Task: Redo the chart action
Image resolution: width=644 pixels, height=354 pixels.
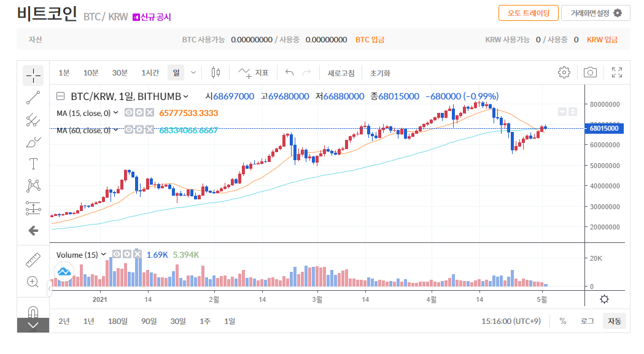Action: point(306,72)
